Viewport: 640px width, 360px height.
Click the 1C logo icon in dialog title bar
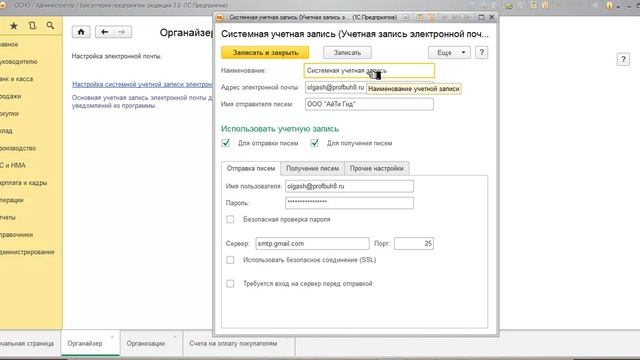click(x=220, y=17)
